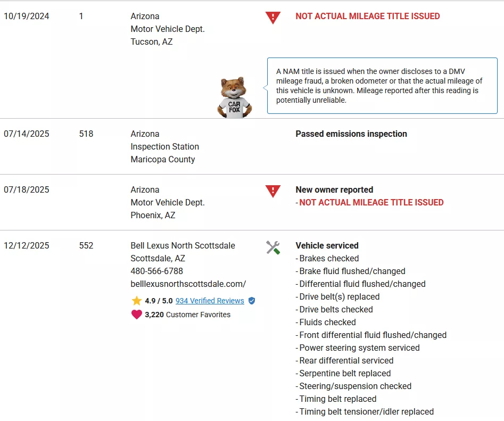This screenshot has width=504, height=421.
Task: Click the Serpentine belt replaced service item
Action: click(345, 373)
